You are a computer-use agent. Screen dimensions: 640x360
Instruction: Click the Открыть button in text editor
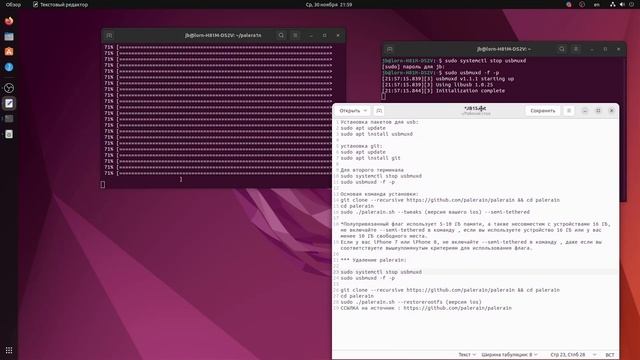coord(349,111)
